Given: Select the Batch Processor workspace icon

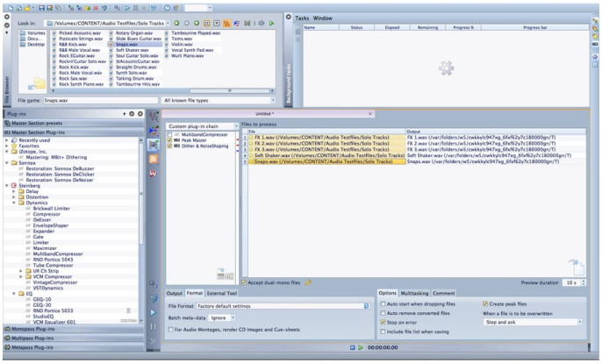Looking at the screenshot, I should click(x=154, y=145).
